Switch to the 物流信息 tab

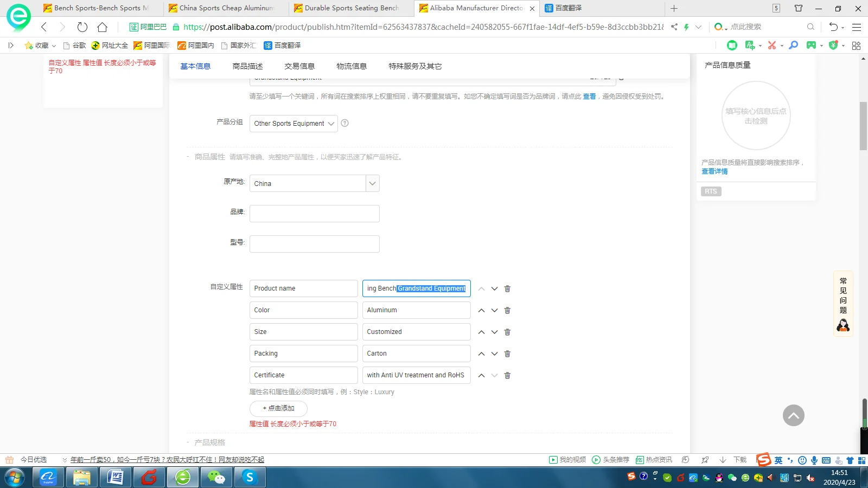coord(352,66)
